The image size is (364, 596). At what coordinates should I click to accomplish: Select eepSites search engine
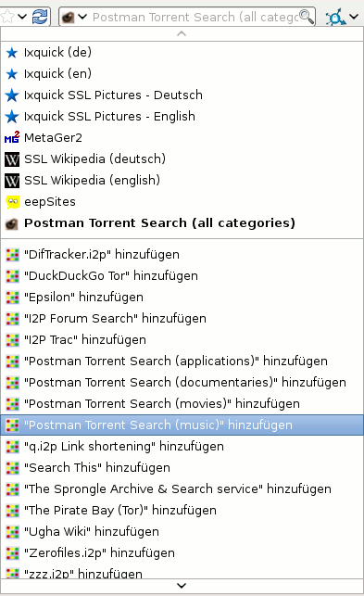point(182,201)
